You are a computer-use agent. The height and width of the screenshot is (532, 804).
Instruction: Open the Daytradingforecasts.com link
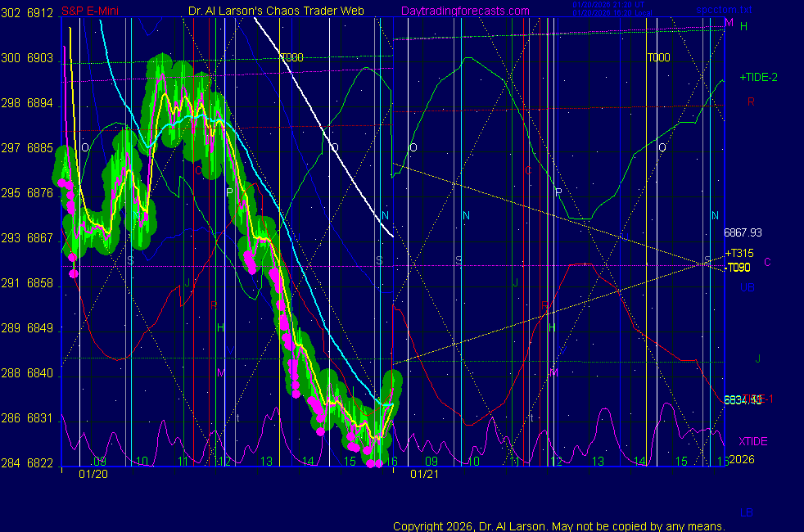tap(465, 11)
